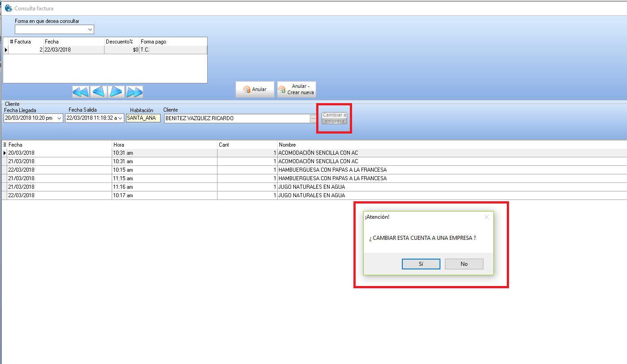Confirm the dialog by clicking Sí
627x364 pixels.
click(x=421, y=264)
